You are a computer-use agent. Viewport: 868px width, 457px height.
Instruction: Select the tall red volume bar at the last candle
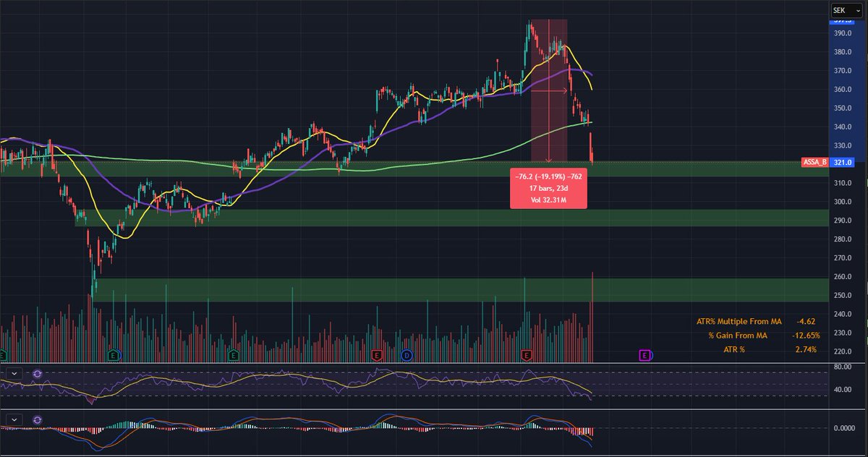pyautogui.click(x=592, y=317)
